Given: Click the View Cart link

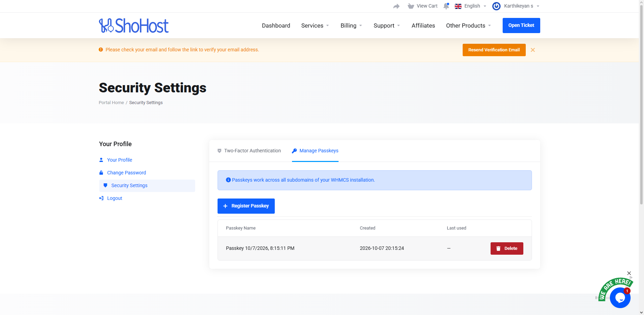Looking at the screenshot, I should click(427, 6).
